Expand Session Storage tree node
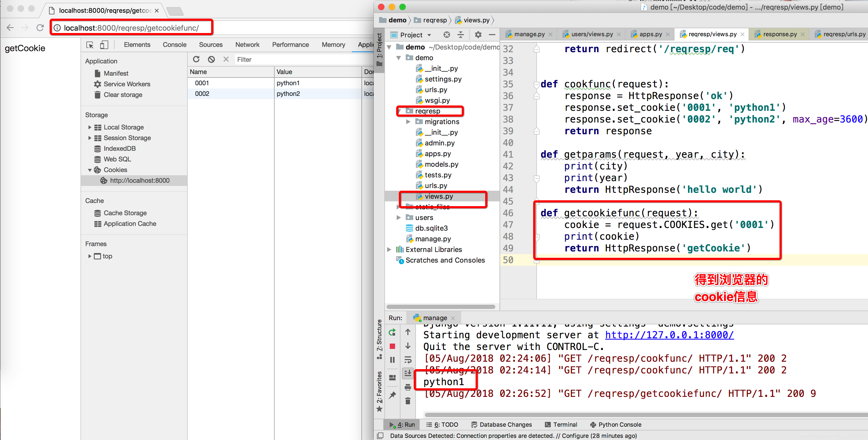 90,138
